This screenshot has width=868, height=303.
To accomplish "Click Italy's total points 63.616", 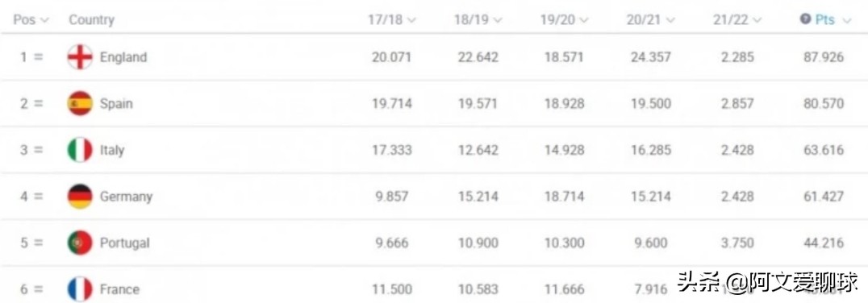I will 824,150.
